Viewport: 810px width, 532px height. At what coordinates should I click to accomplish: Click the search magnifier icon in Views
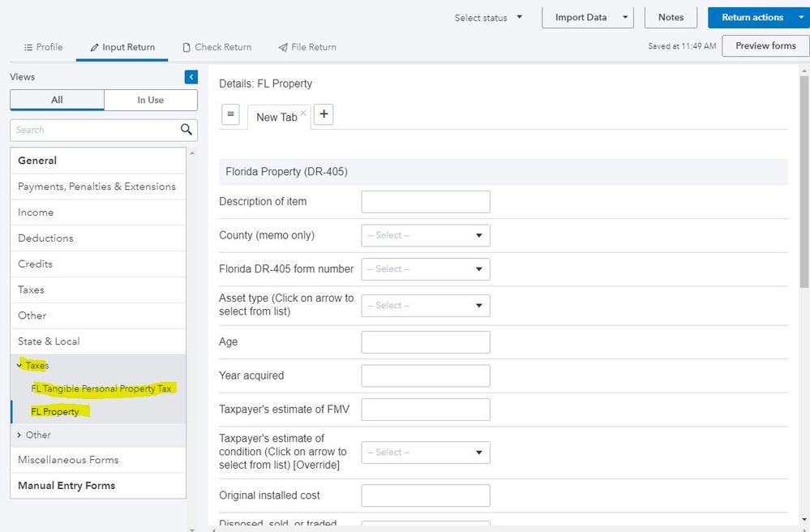(186, 130)
